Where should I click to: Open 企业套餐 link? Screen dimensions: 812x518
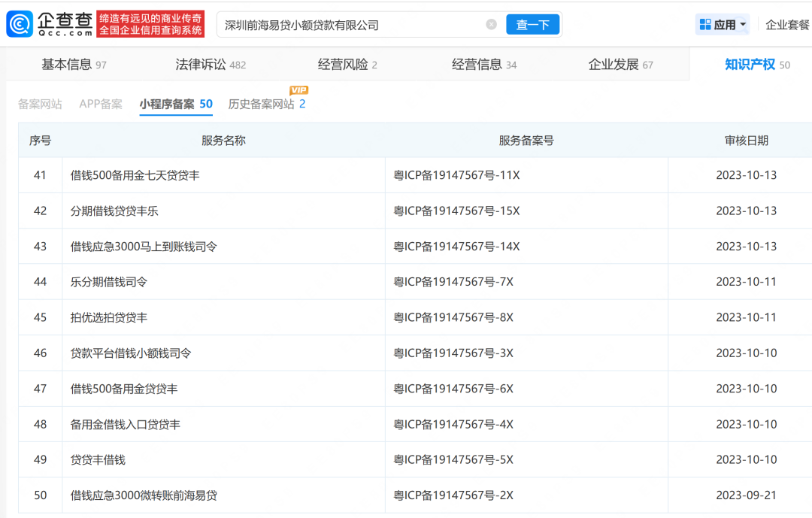[788, 25]
